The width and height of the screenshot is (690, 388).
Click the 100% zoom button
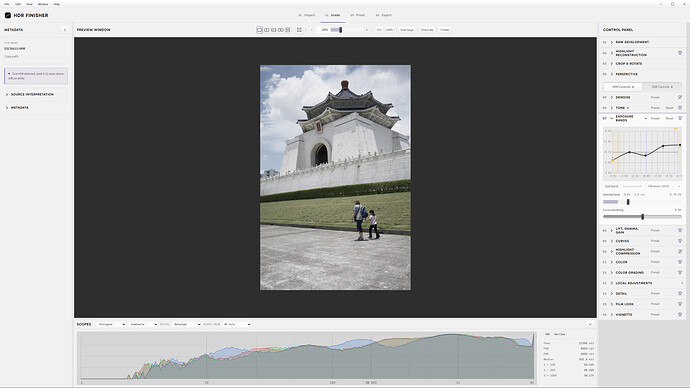point(389,30)
